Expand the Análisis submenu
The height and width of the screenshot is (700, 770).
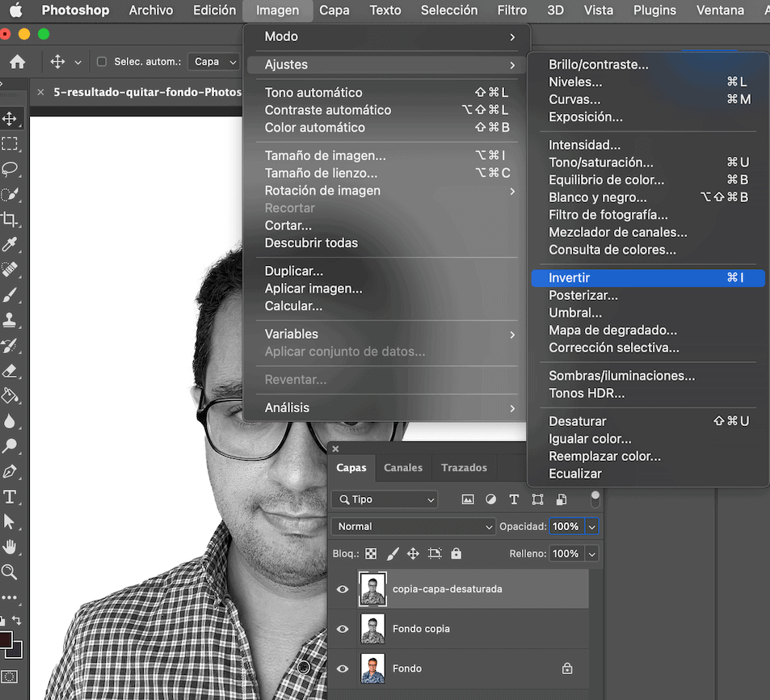(387, 407)
